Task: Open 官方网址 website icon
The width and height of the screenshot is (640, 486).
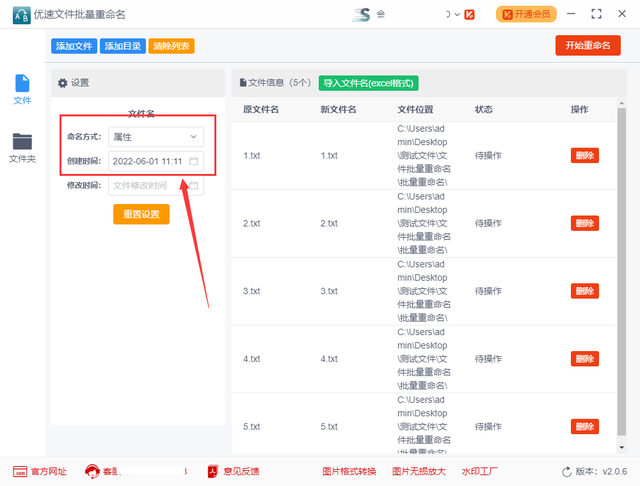Action: coord(20,471)
